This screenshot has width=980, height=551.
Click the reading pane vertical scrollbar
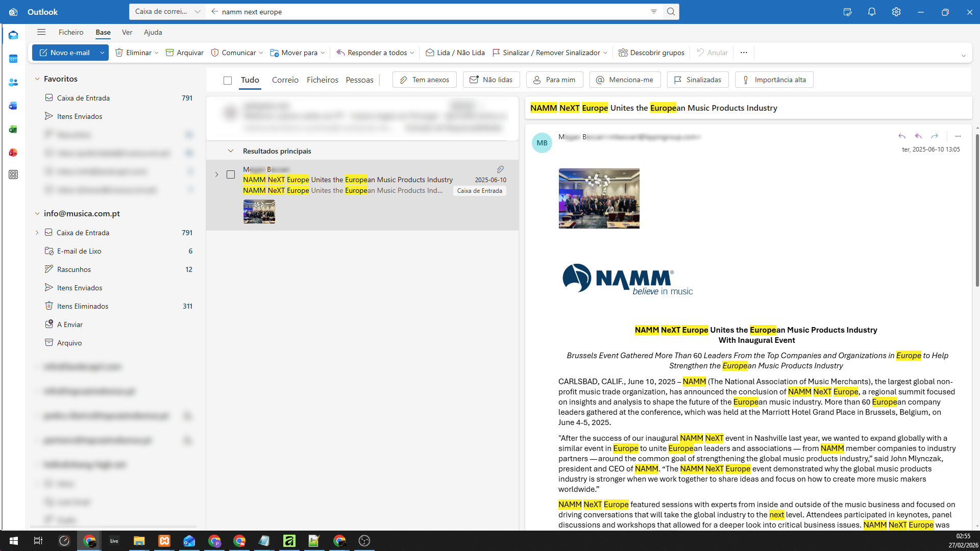(x=977, y=209)
